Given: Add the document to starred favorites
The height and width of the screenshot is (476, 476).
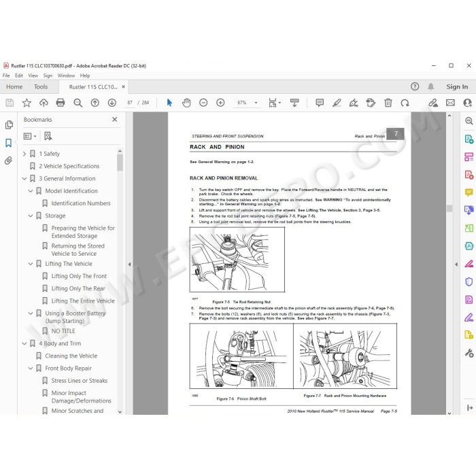Looking at the screenshot, I should click(x=27, y=103).
